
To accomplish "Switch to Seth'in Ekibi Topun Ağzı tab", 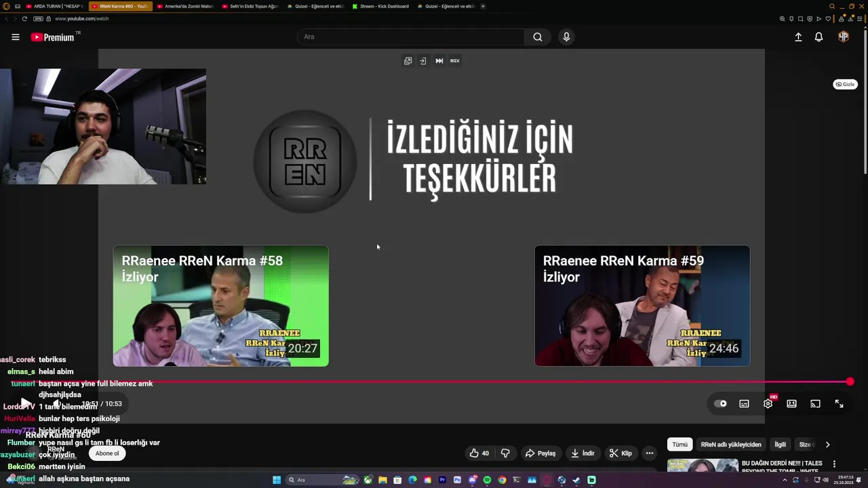I will pos(250,6).
